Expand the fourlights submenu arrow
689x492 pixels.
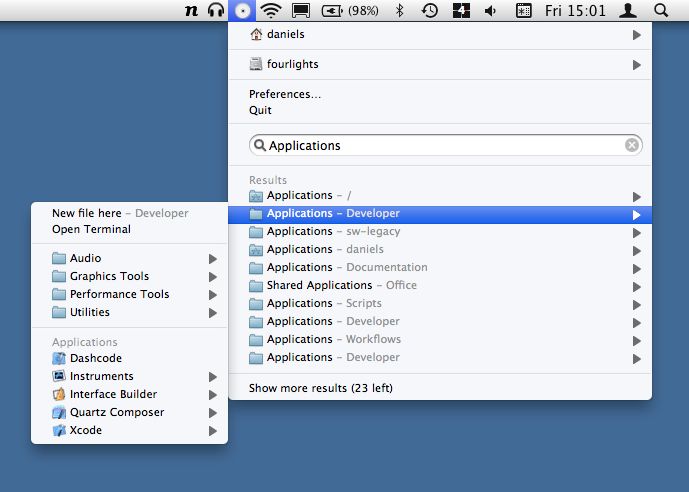(636, 65)
